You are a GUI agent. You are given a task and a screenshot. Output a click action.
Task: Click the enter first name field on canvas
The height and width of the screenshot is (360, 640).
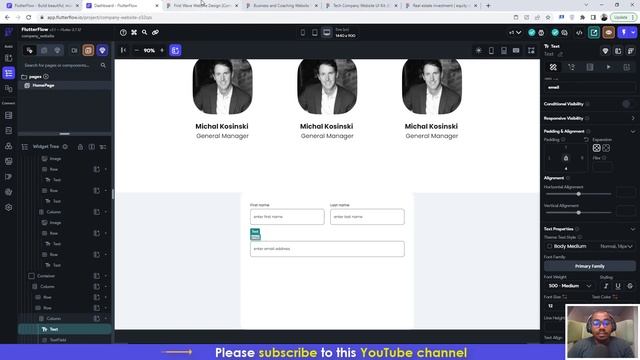(x=287, y=217)
